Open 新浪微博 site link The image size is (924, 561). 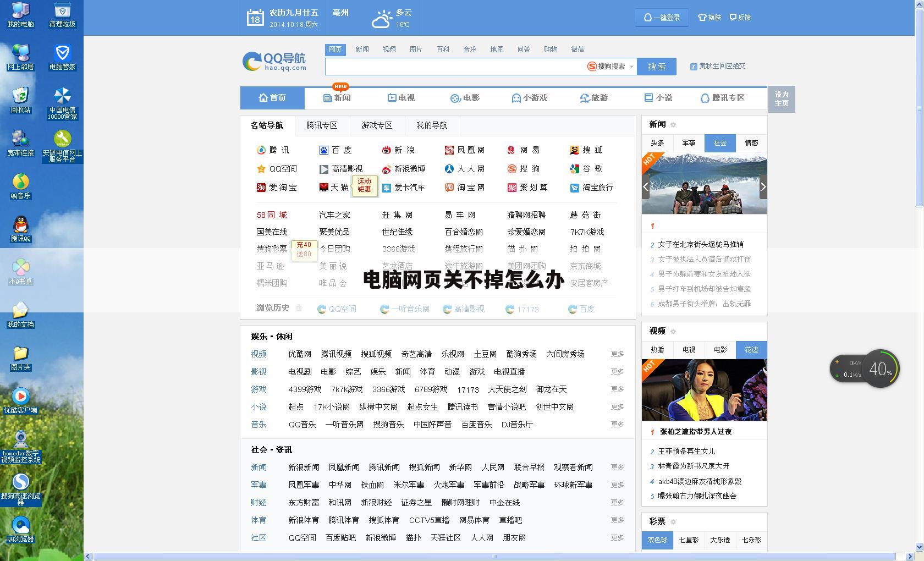click(404, 169)
